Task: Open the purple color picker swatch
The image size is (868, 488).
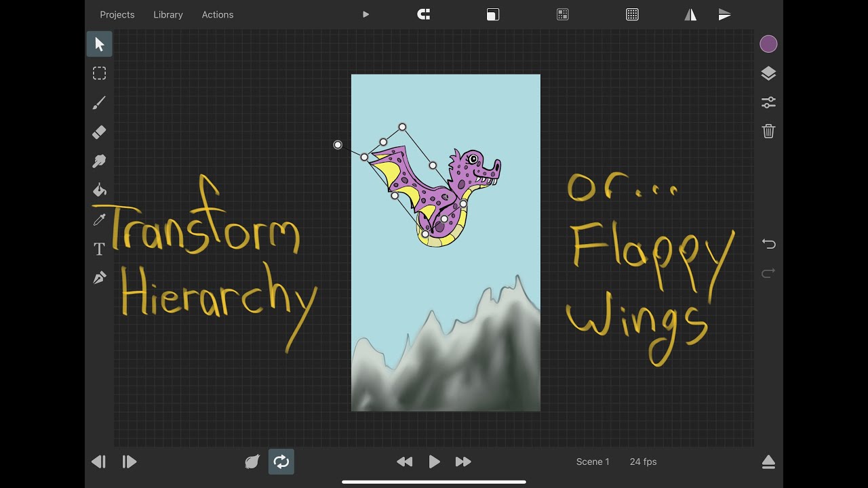Action: 768,44
